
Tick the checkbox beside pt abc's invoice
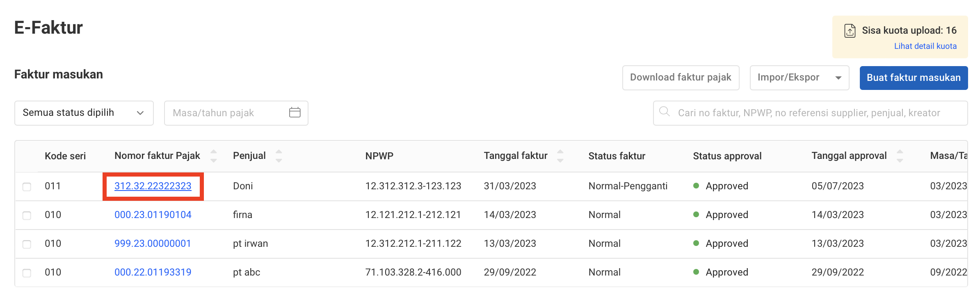[x=27, y=272]
